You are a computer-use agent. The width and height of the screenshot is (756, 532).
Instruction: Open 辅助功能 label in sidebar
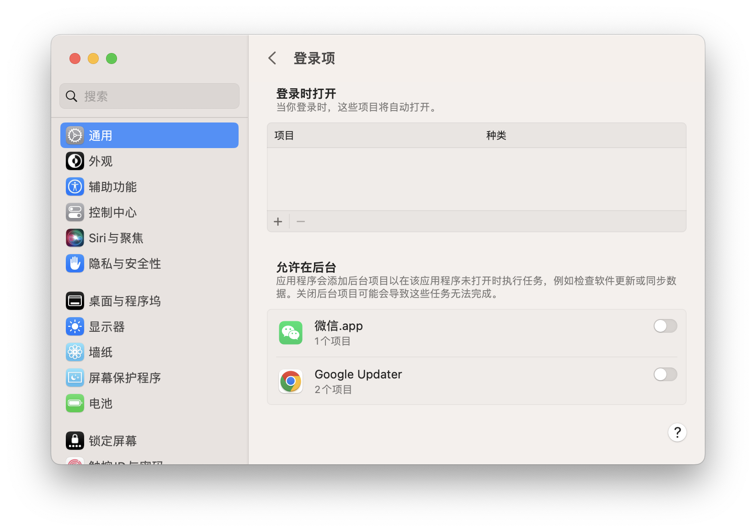pyautogui.click(x=113, y=187)
